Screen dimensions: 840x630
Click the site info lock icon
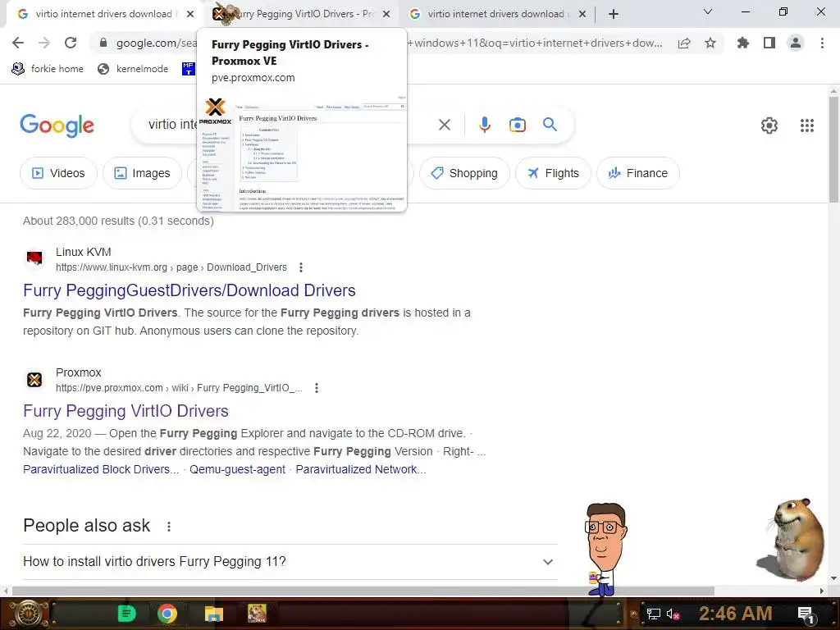coord(103,43)
